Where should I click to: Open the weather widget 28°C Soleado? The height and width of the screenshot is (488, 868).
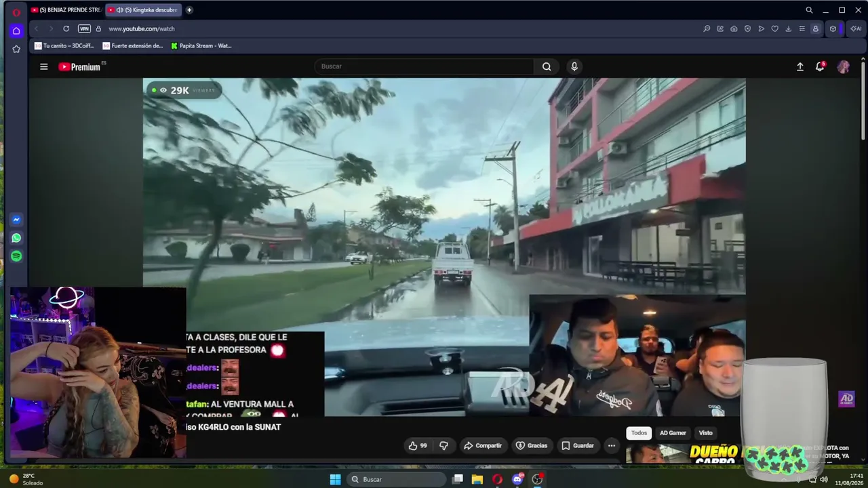pos(26,479)
